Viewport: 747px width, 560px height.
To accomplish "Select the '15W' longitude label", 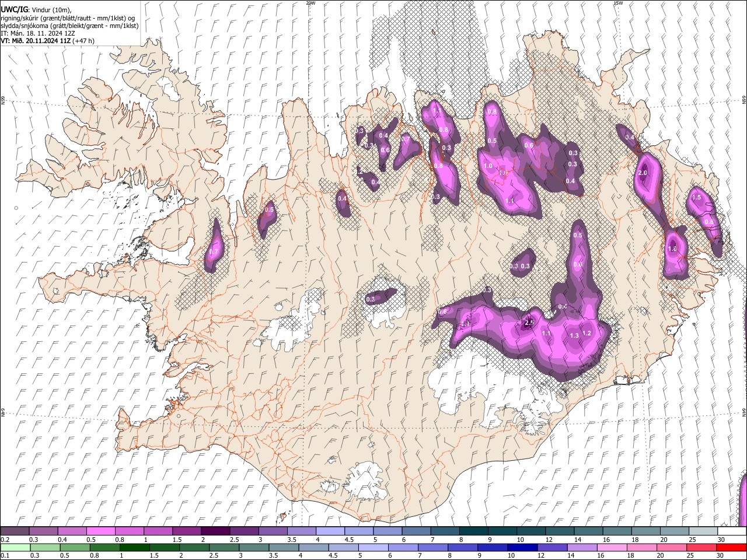I will tap(618, 3).
